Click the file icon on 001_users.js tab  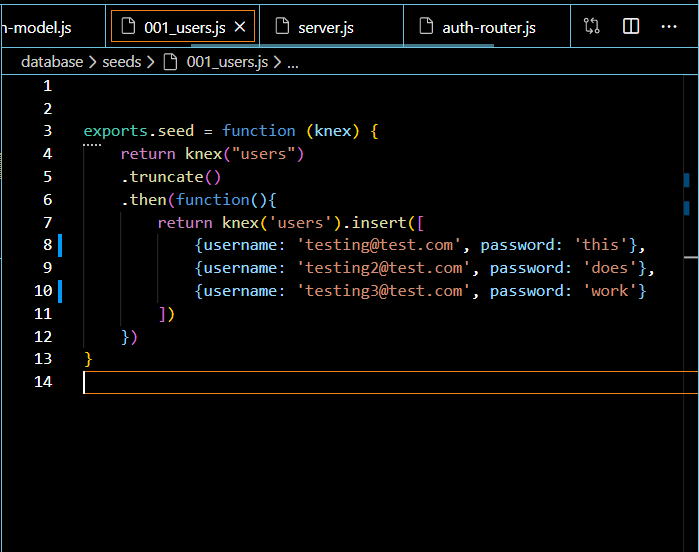pyautogui.click(x=128, y=26)
